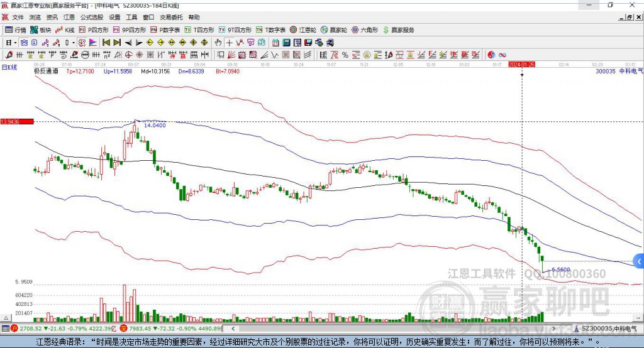Open the 资讯 menu
Screen dimensions: 644x348
pyautogui.click(x=52, y=17)
